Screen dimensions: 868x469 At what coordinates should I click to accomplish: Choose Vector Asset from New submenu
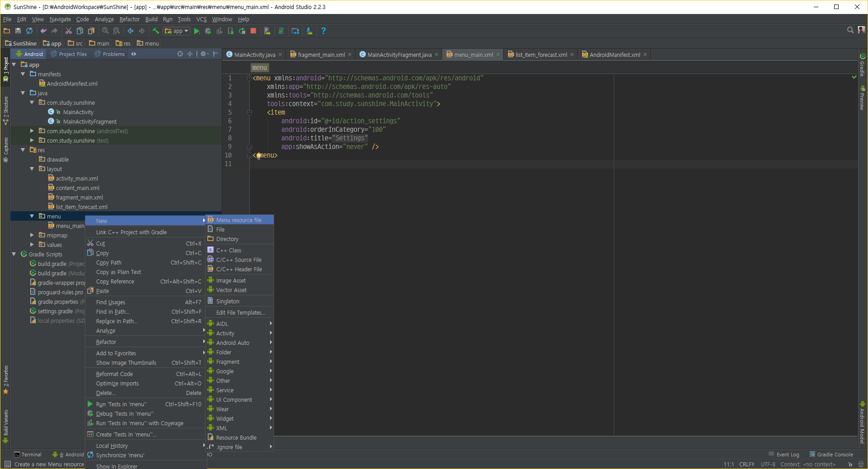[x=240, y=290]
